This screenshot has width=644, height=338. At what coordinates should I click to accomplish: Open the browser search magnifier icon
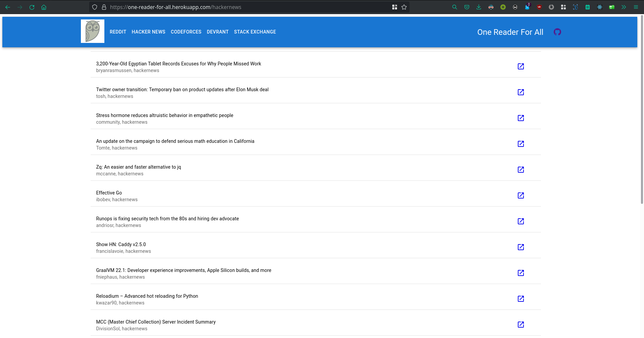point(455,7)
